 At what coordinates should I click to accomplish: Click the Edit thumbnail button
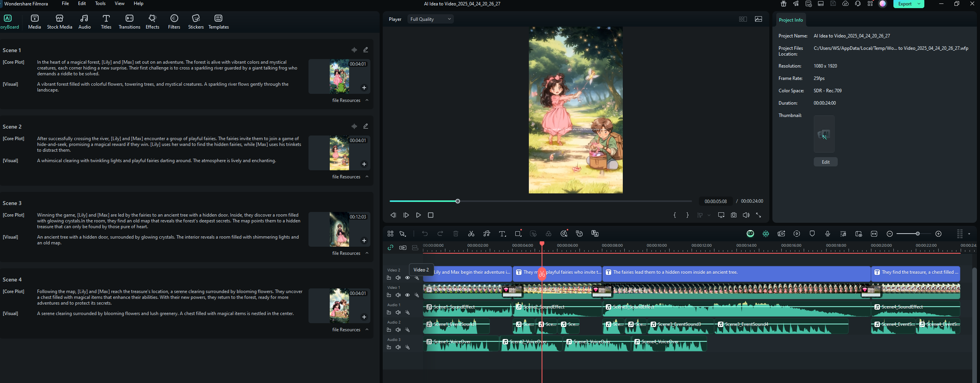pyautogui.click(x=825, y=162)
